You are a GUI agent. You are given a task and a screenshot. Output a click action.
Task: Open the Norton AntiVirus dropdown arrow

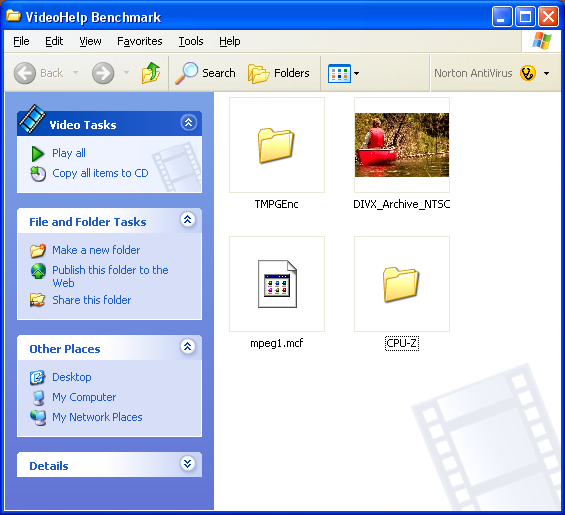coord(547,74)
